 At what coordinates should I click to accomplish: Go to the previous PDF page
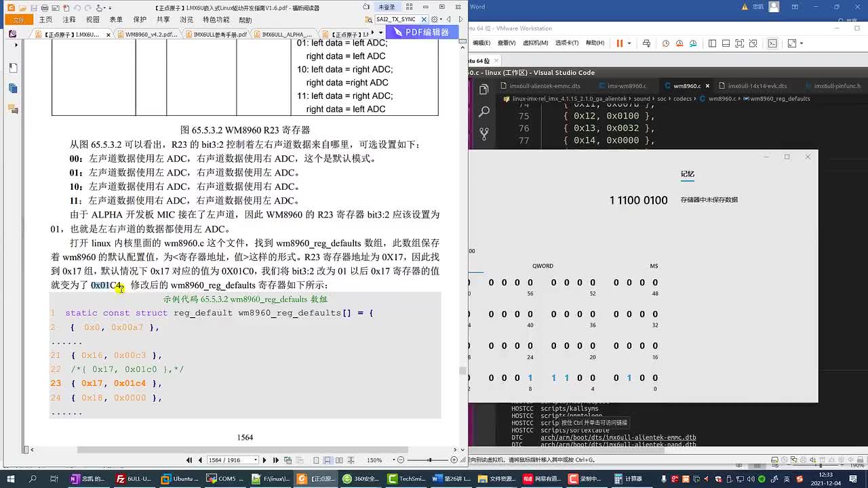200,460
